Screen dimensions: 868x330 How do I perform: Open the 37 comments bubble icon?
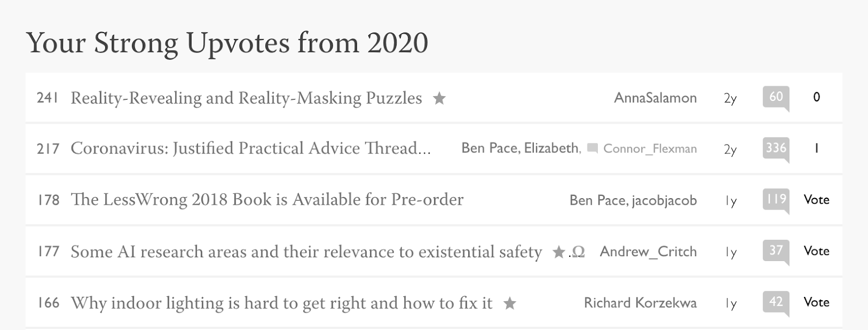pyautogui.click(x=776, y=252)
